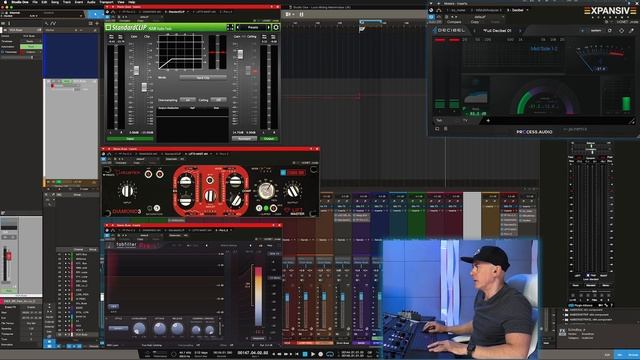Toggle the green Read automation mode in inspector
This screenshot has height=360, width=640.
(31, 47)
